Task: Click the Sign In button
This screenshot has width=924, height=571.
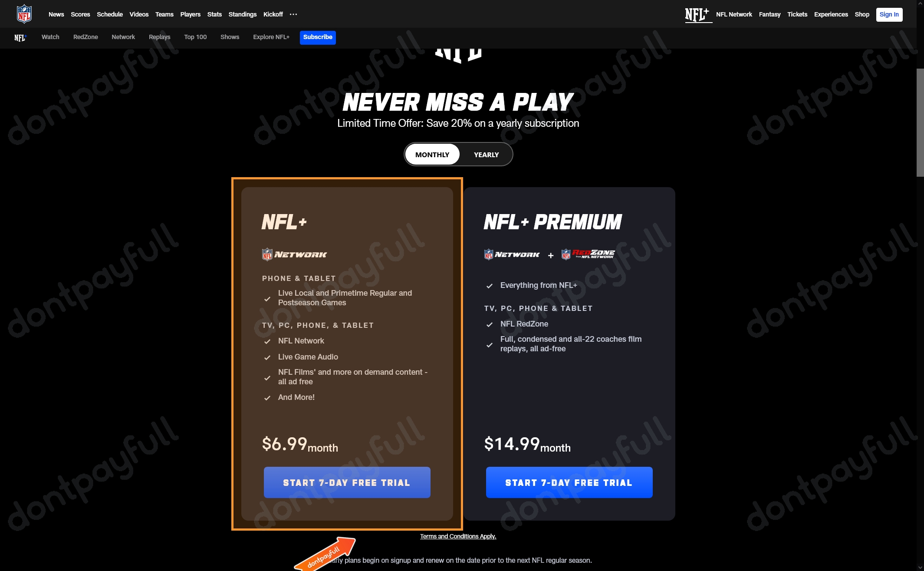Action: [890, 14]
